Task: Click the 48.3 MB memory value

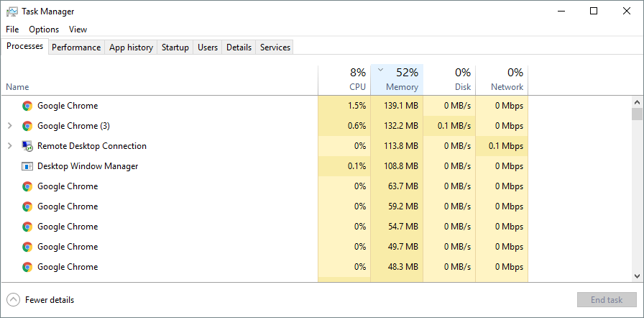Action: (403, 267)
